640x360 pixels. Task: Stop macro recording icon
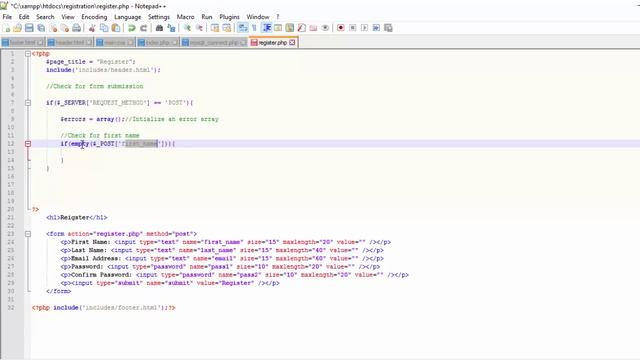[353, 28]
